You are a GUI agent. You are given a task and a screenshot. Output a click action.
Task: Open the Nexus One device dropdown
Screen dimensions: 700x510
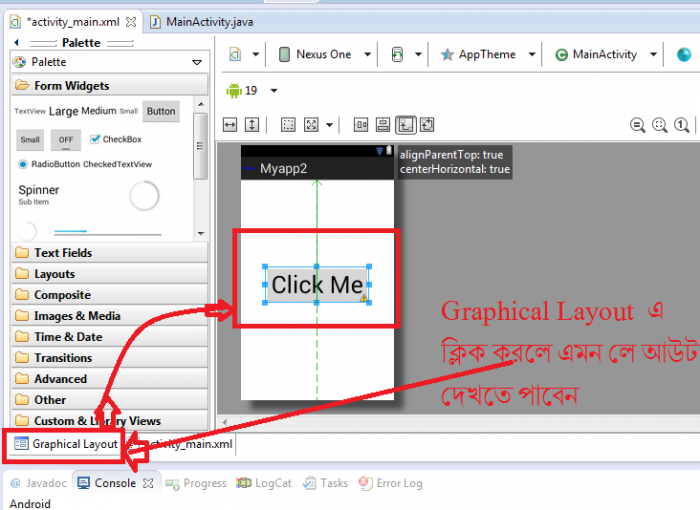[x=367, y=54]
